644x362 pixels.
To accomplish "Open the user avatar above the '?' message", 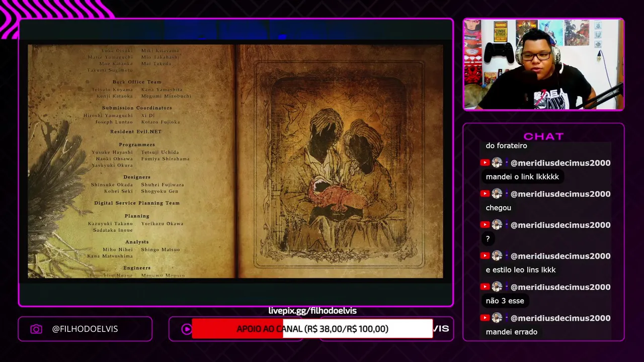I will pyautogui.click(x=497, y=225).
